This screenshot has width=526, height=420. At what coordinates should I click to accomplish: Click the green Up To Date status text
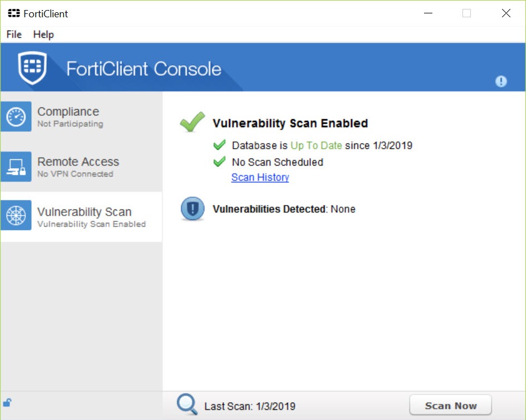tap(316, 145)
